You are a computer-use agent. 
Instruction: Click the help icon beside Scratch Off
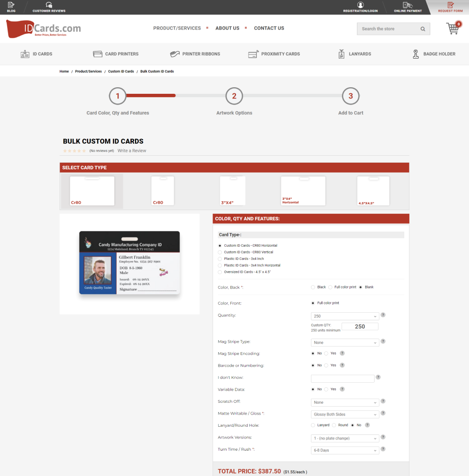[383, 401]
